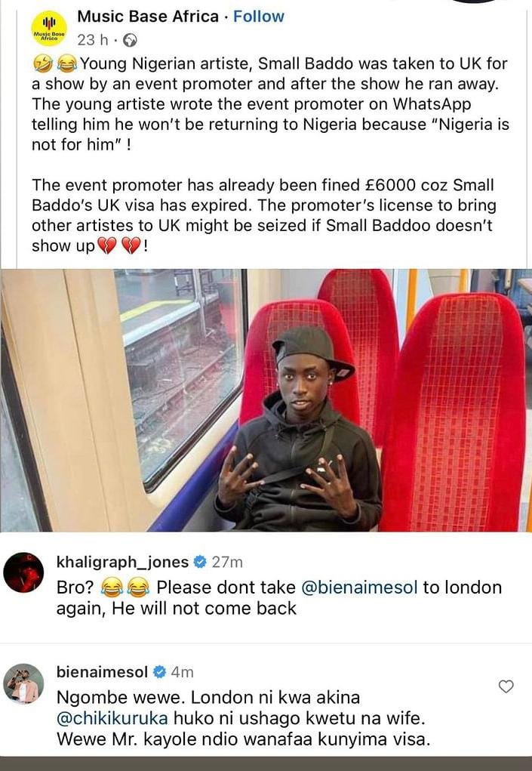Screen dimensions: 532x771
Task: Click the laughing emojis in khaligraph's comment
Action: 125,588
